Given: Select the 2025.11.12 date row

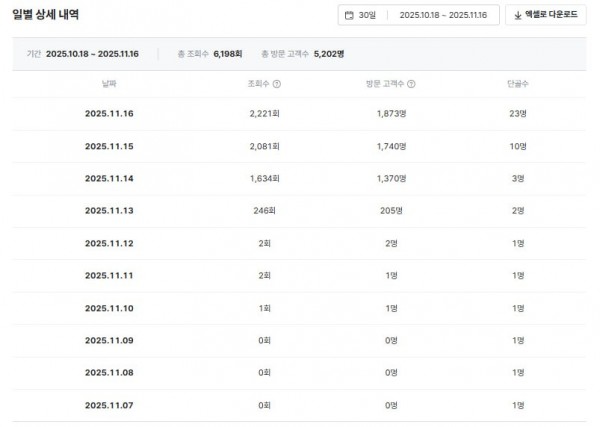Looking at the screenshot, I should [108, 243].
